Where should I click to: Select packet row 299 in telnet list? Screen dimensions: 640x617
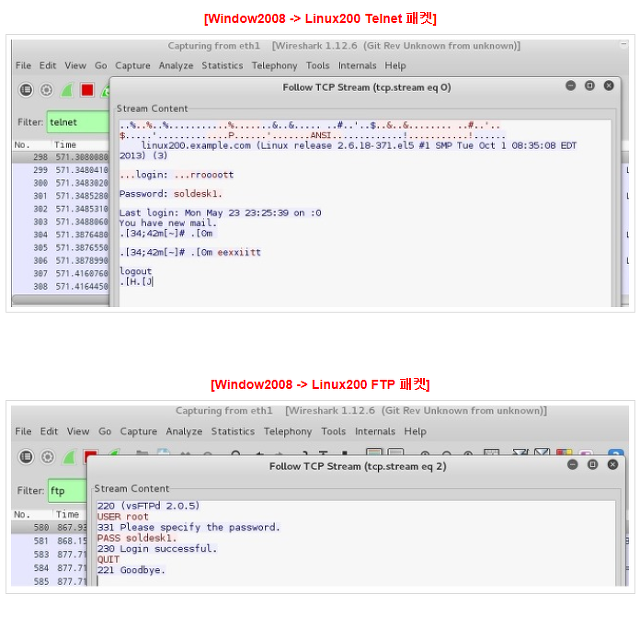click(61, 170)
